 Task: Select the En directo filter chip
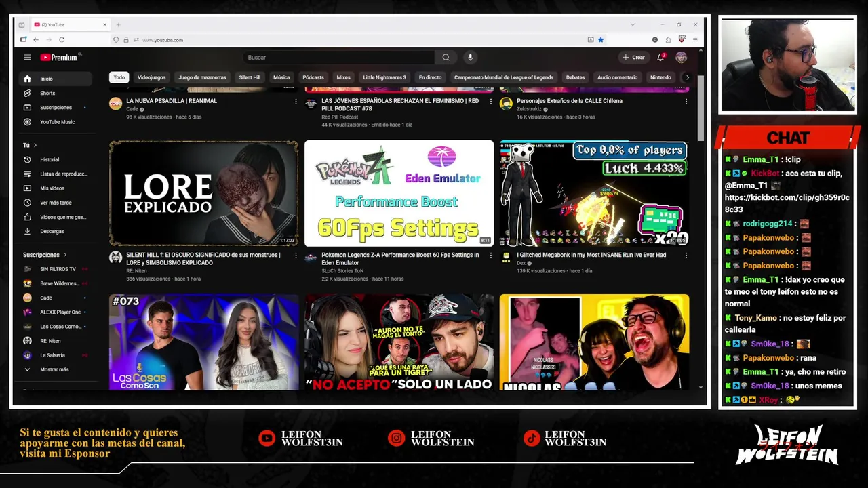(x=430, y=77)
